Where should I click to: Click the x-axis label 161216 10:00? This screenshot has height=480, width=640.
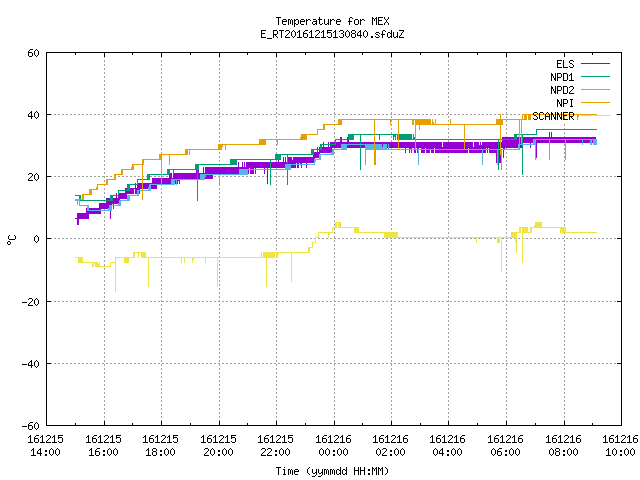(x=620, y=446)
